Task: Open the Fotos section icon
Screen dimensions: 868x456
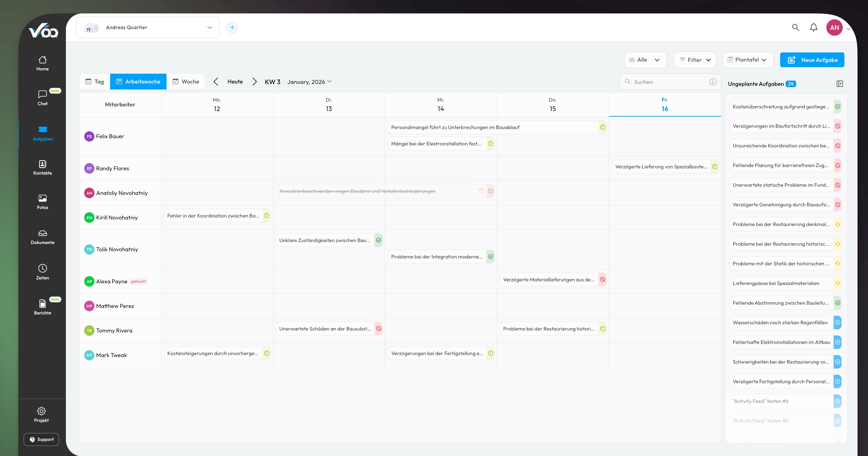Action: point(43,198)
